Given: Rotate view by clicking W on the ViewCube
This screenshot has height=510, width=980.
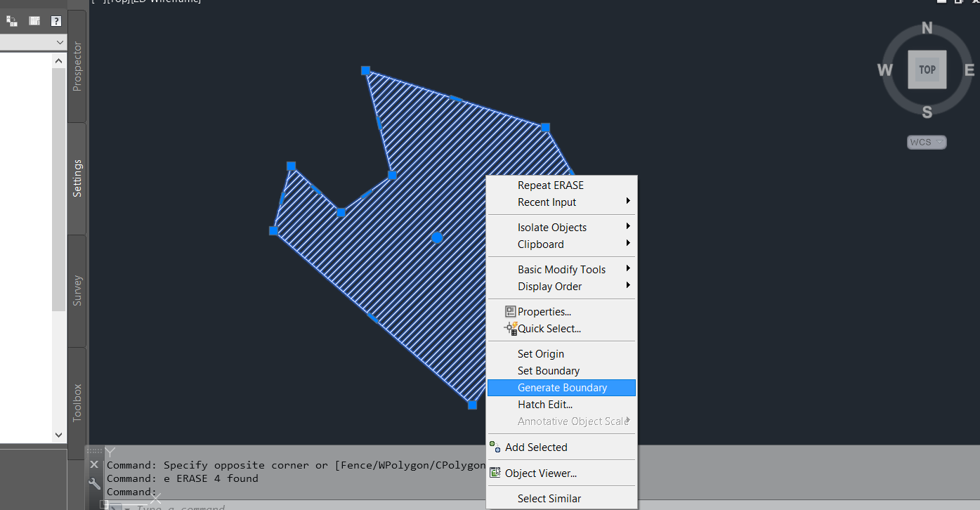Looking at the screenshot, I should click(x=884, y=70).
